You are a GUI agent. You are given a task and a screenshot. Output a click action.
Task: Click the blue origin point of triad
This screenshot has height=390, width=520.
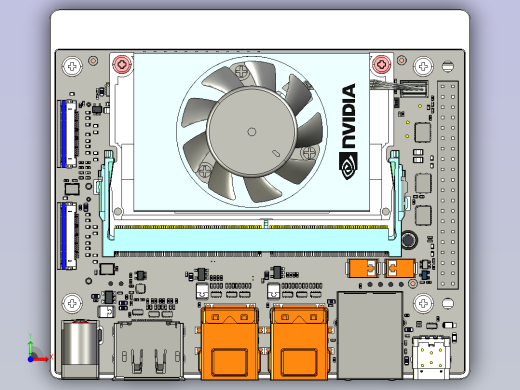coord(30,359)
